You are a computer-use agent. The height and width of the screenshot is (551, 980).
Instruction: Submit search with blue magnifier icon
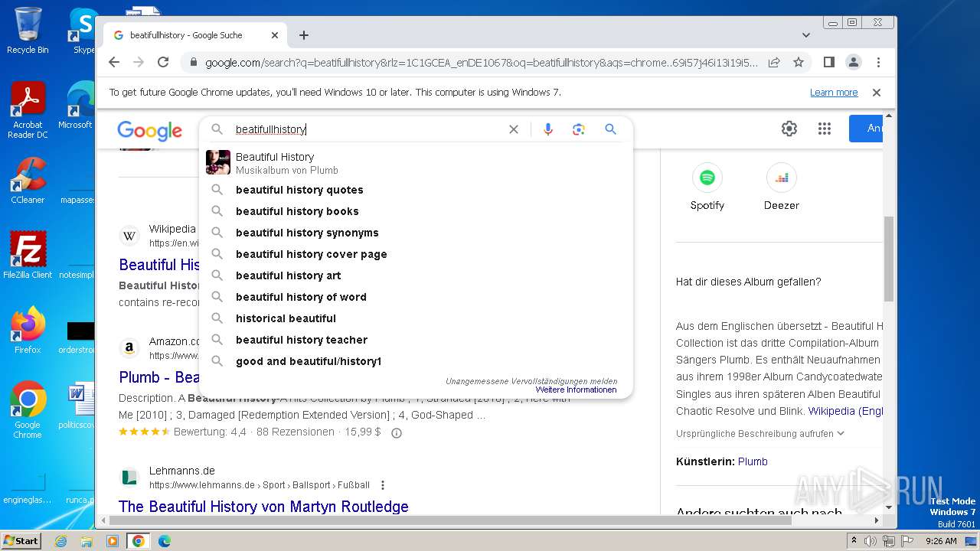(610, 129)
